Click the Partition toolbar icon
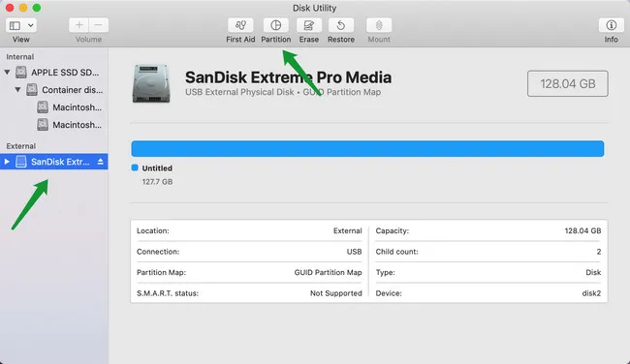This screenshot has width=630, height=364. (275, 25)
